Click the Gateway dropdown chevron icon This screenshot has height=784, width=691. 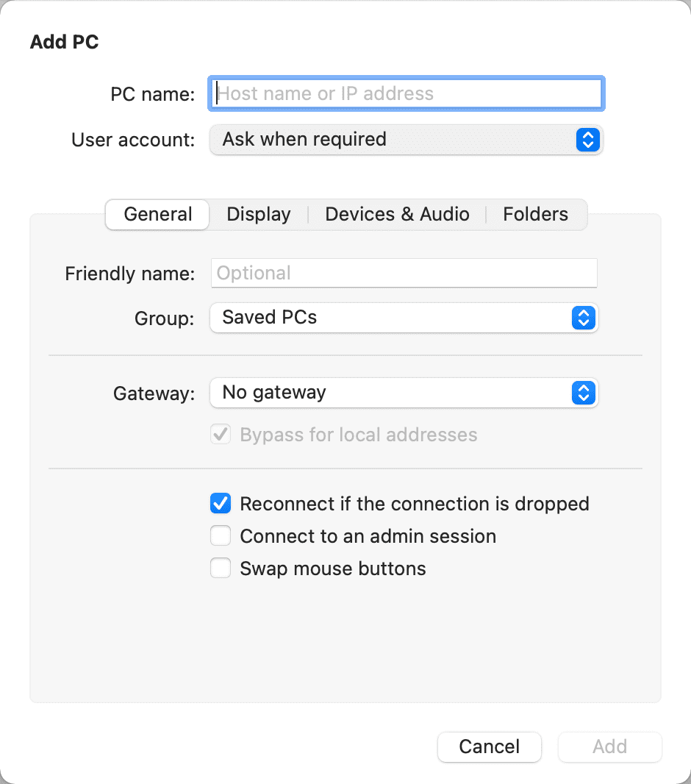pos(583,393)
